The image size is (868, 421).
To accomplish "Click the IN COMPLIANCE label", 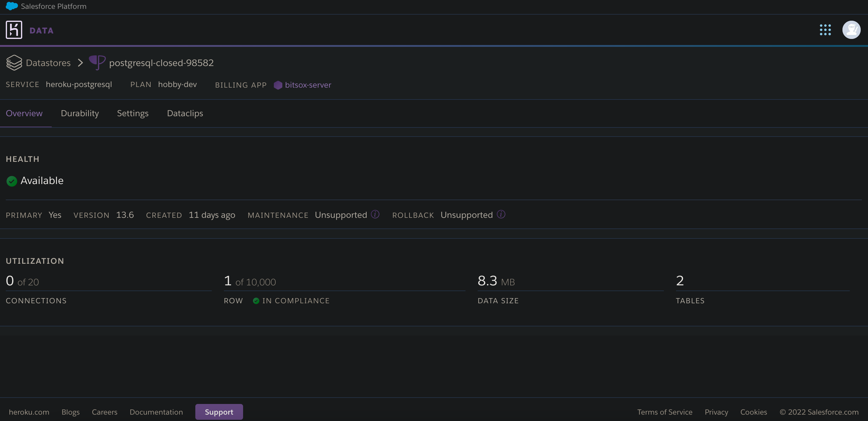I will tap(296, 301).
